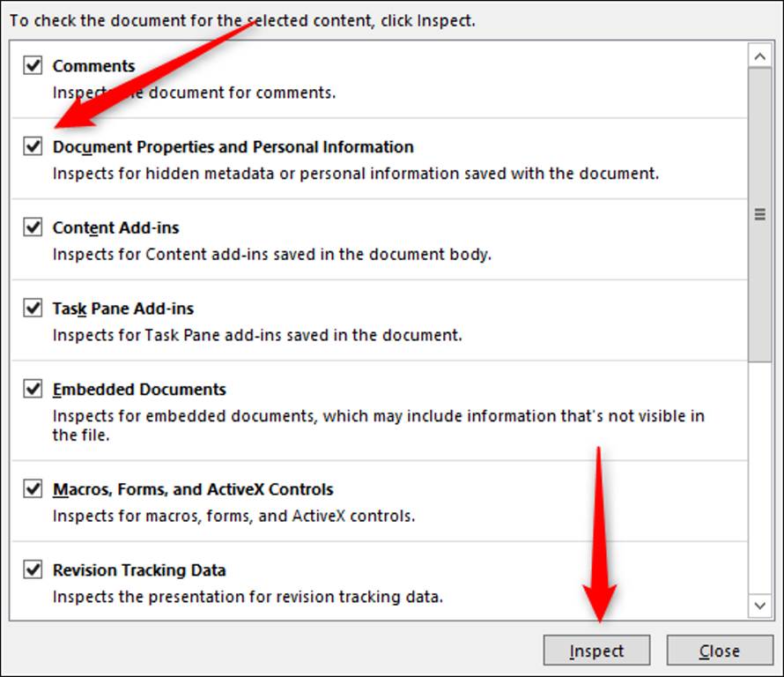The width and height of the screenshot is (784, 677).
Task: Disable Macros, Forms, and ActiveX Controls inspection
Action: click(33, 488)
